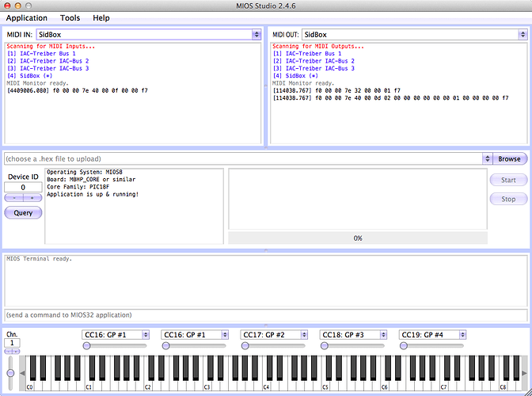Click 'Core Family: PIC18F' text

[x=78, y=187]
